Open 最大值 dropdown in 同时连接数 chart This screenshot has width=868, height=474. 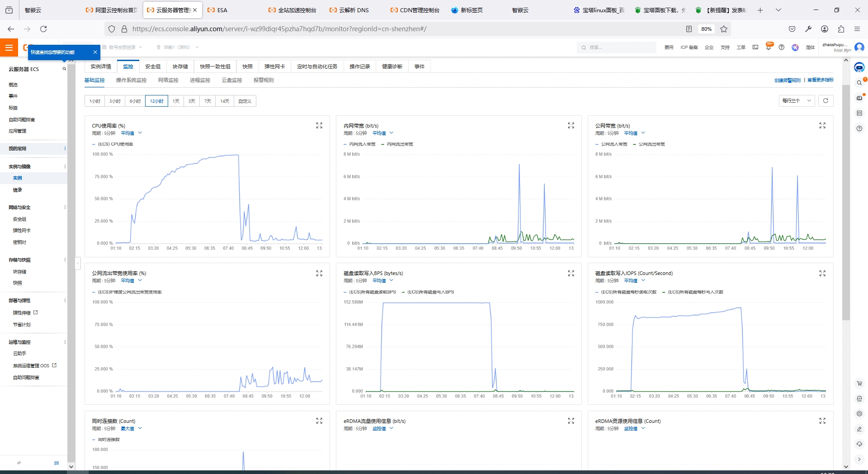(x=132, y=428)
